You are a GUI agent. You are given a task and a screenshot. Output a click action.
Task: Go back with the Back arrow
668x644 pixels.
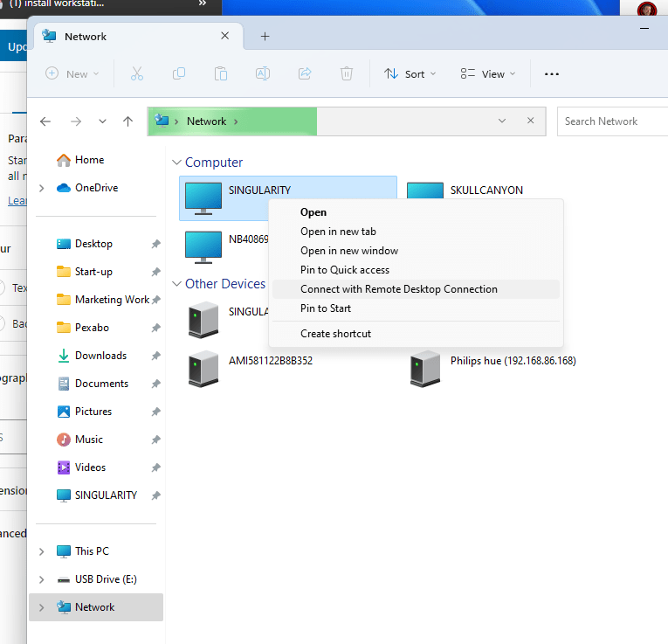point(45,121)
